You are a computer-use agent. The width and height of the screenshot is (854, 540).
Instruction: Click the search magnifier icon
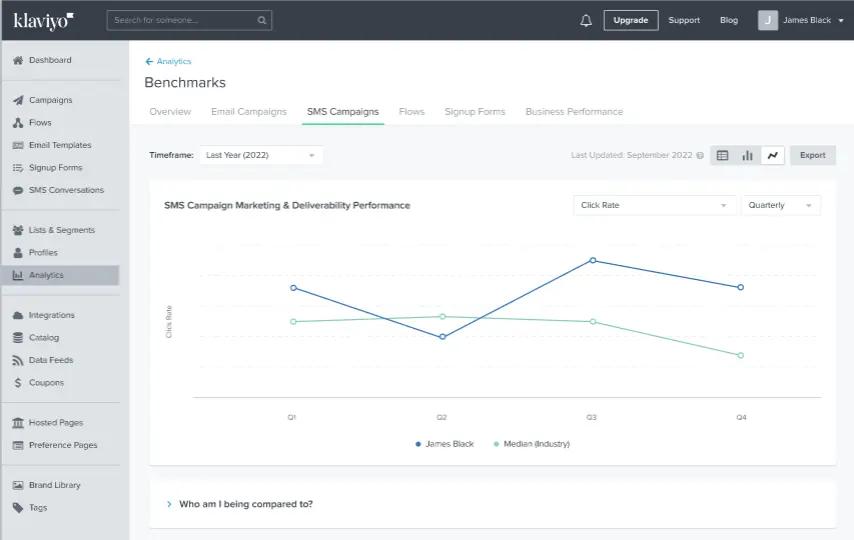click(x=262, y=20)
